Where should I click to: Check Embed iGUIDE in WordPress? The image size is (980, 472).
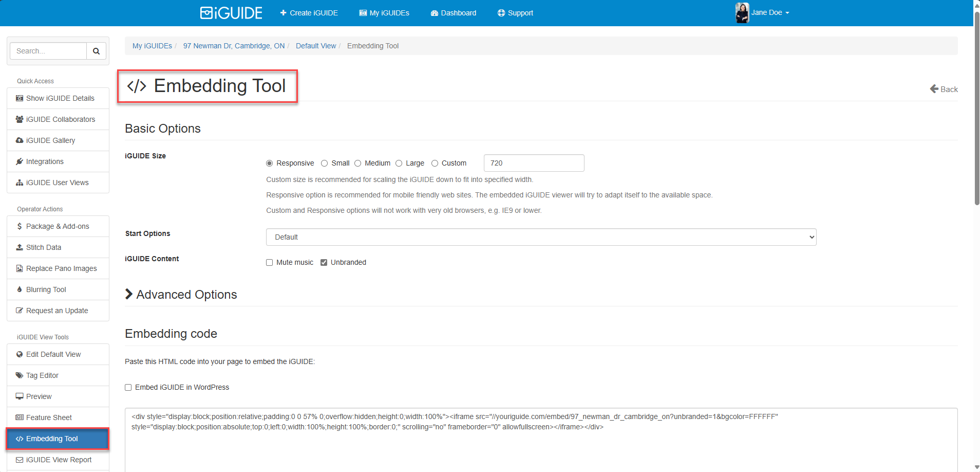(128, 387)
